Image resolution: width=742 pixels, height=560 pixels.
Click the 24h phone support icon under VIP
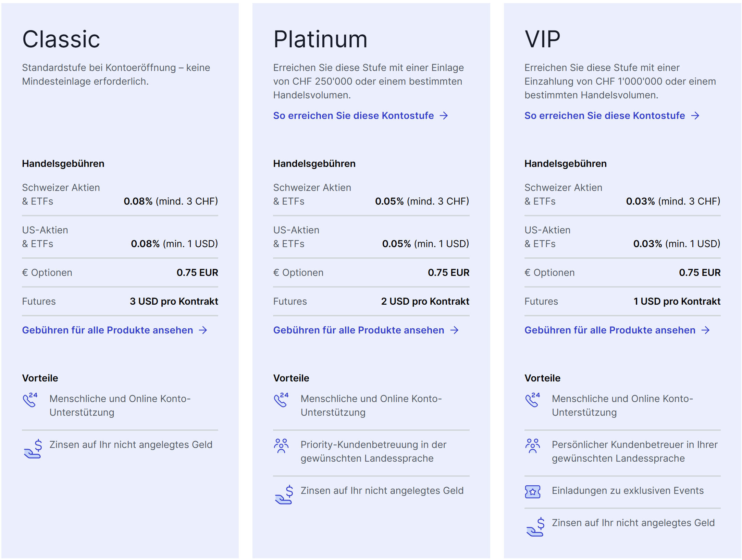pyautogui.click(x=533, y=400)
